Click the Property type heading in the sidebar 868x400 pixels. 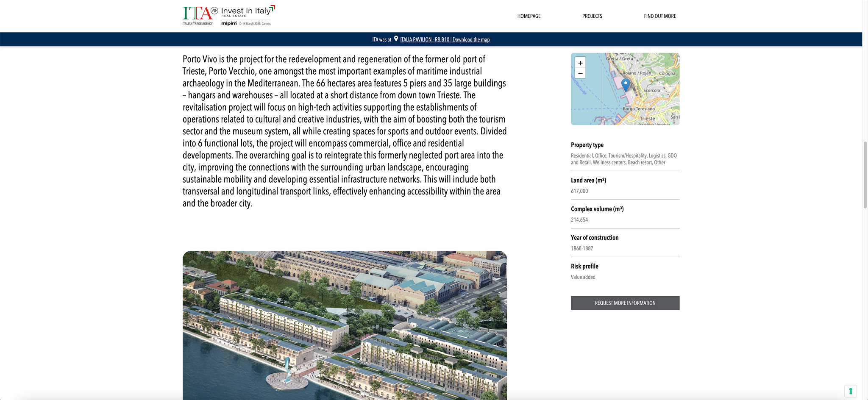(587, 145)
